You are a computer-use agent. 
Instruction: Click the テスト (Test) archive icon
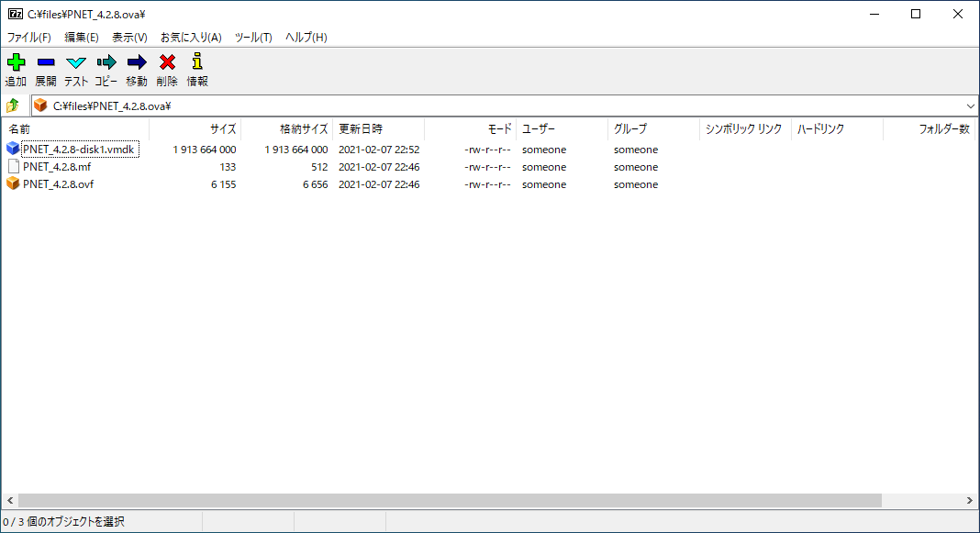(75, 64)
